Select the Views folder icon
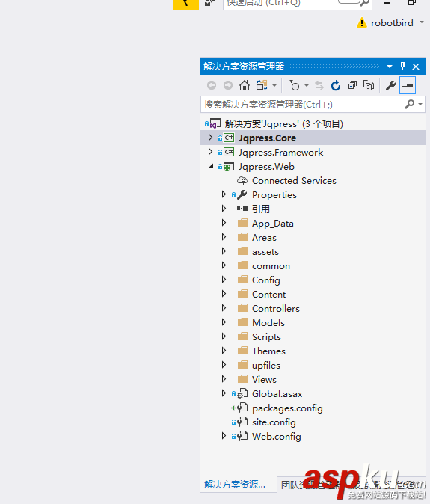This screenshot has height=504, width=430. tap(242, 379)
